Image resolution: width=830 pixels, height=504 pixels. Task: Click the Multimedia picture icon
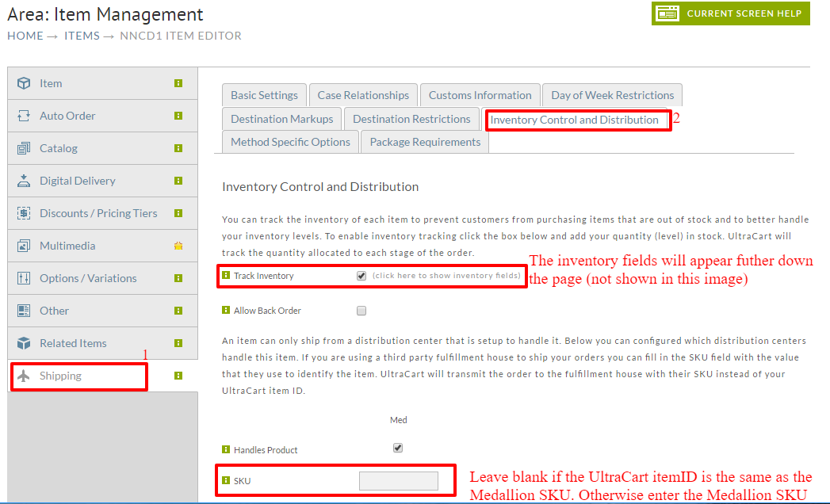pyautogui.click(x=23, y=246)
